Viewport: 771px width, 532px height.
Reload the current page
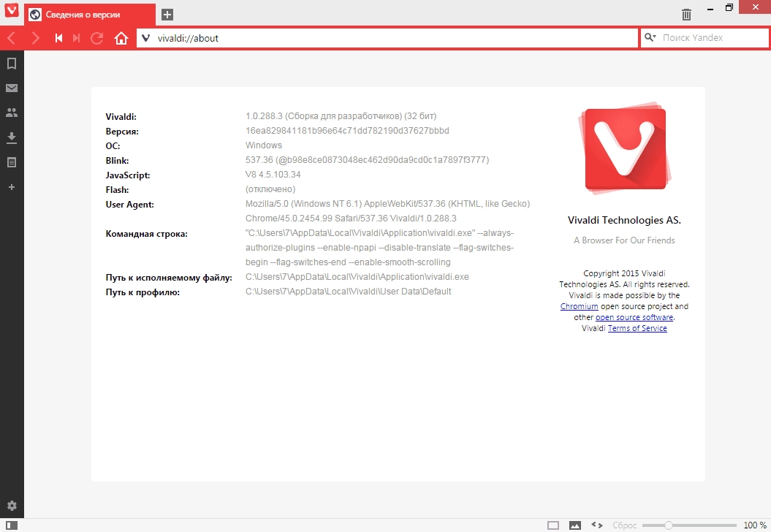97,38
